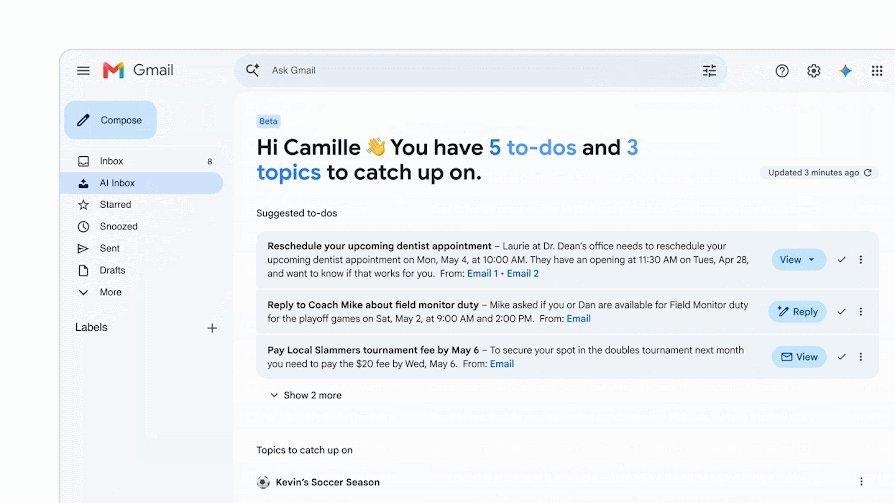Open more options for Coach Mike to-do

861,312
